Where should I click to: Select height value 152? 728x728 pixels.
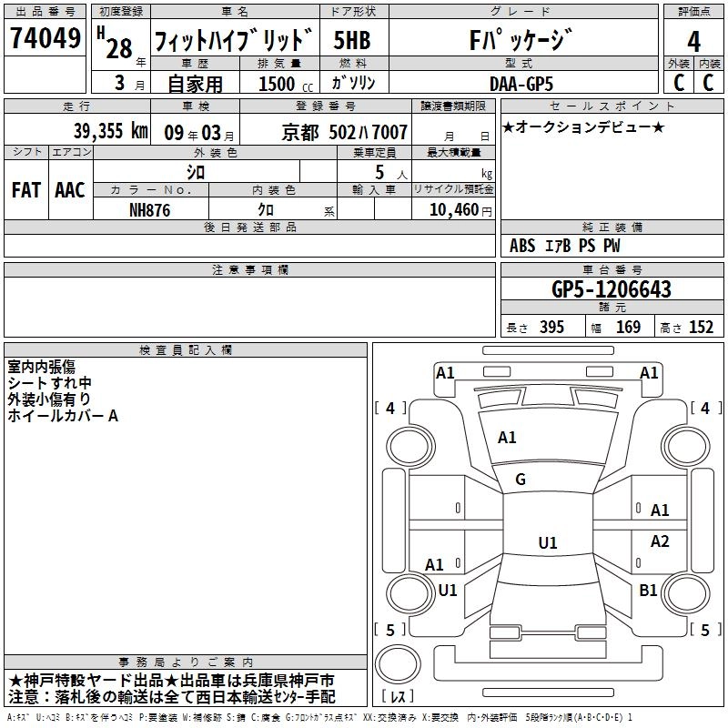[701, 327]
